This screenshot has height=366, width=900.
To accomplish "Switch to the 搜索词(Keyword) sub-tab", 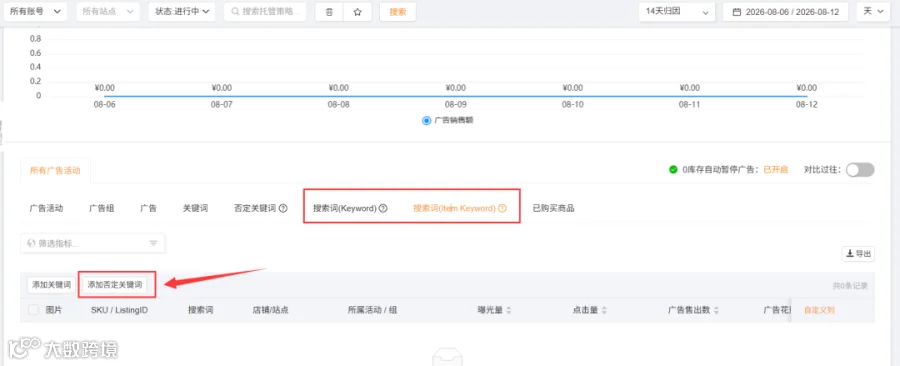I will 344,208.
